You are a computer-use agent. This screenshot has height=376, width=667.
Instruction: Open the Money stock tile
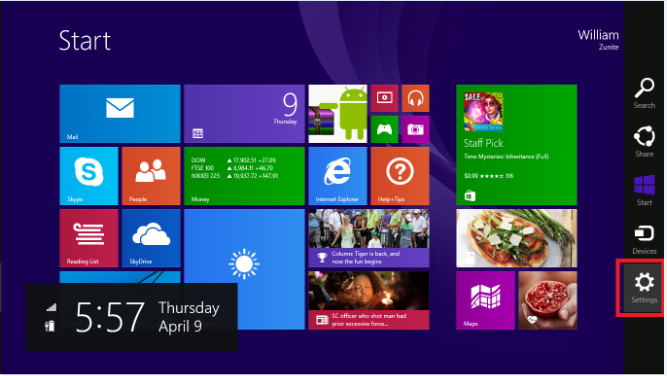click(244, 176)
